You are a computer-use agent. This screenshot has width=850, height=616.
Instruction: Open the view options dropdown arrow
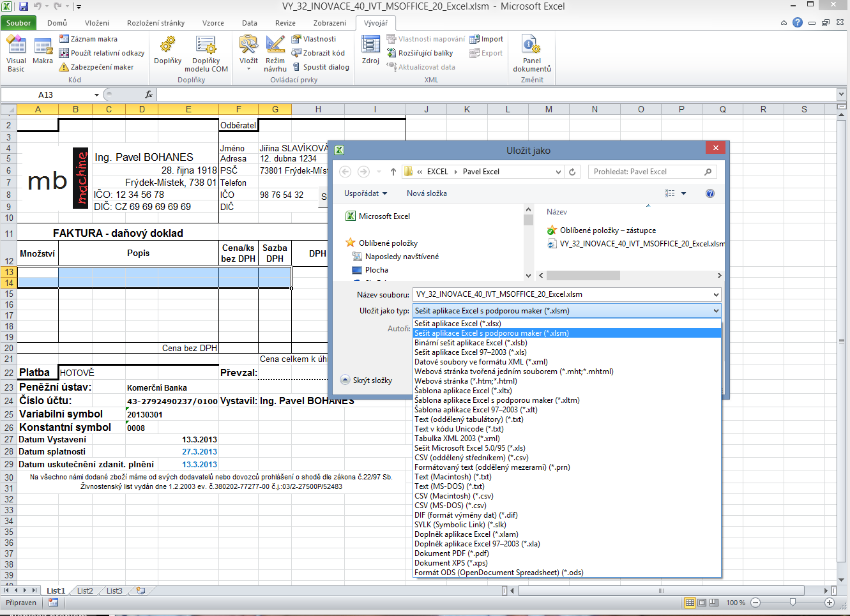683,193
